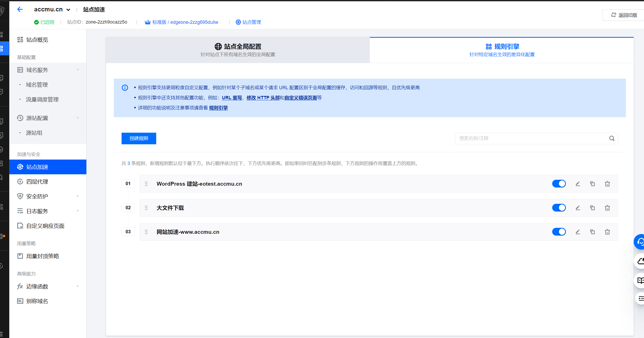Edit the 大文件下载 rule
644x338 pixels.
pyautogui.click(x=578, y=208)
